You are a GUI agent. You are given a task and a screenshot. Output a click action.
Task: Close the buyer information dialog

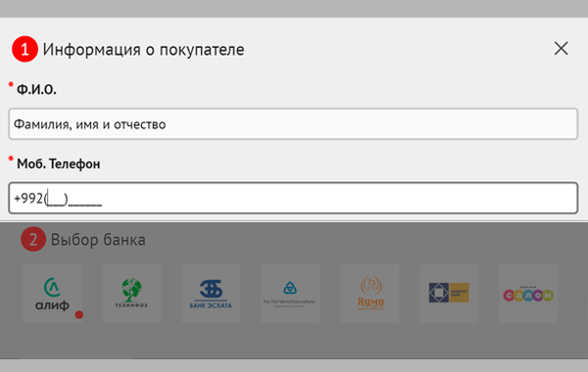pyautogui.click(x=561, y=48)
